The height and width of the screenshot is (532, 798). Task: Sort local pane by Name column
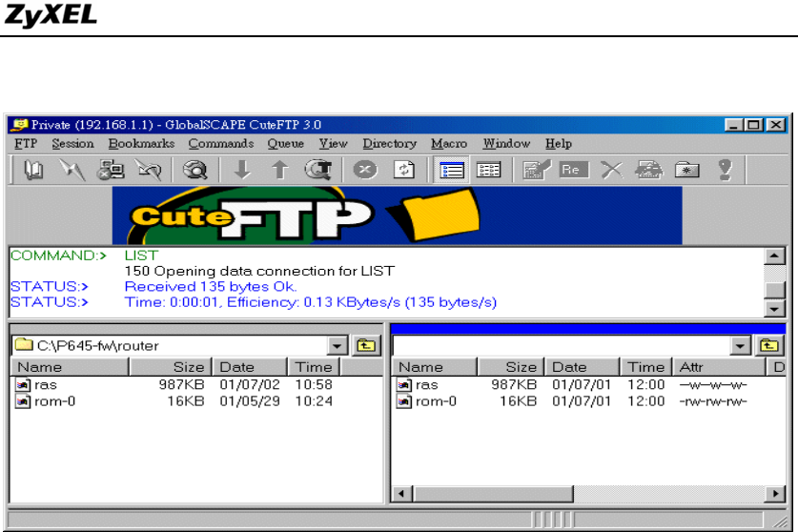[70, 367]
